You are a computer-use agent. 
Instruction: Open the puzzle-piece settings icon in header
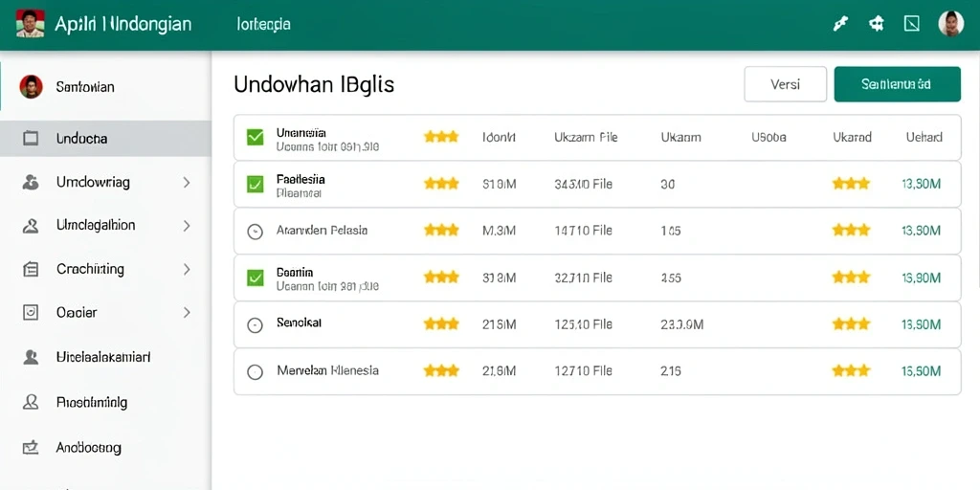tap(877, 24)
